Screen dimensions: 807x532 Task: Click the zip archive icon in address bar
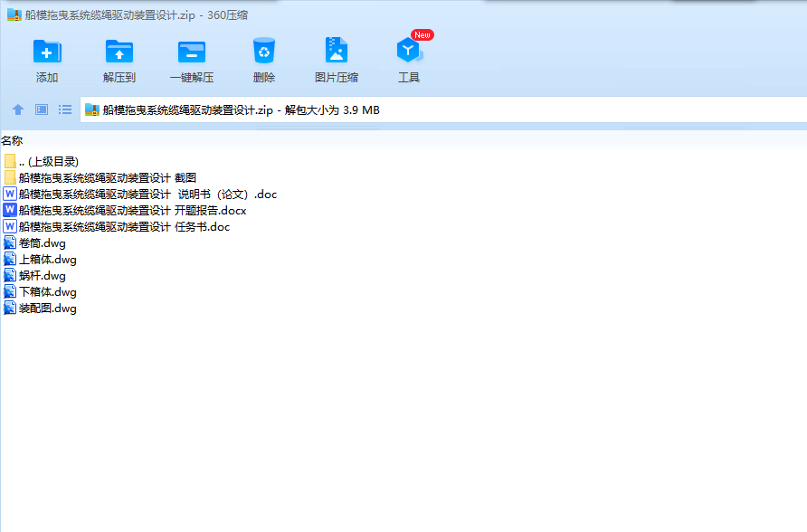click(x=92, y=110)
